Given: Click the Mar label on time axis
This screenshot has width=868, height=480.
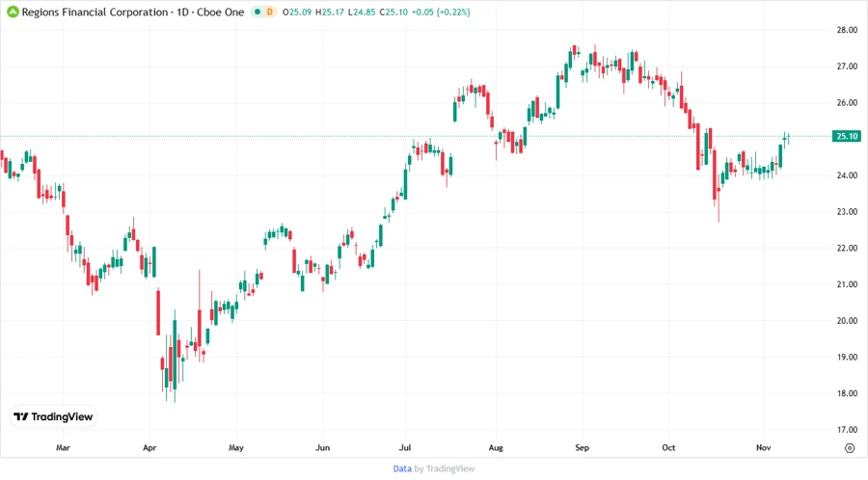Looking at the screenshot, I should 63,448.
